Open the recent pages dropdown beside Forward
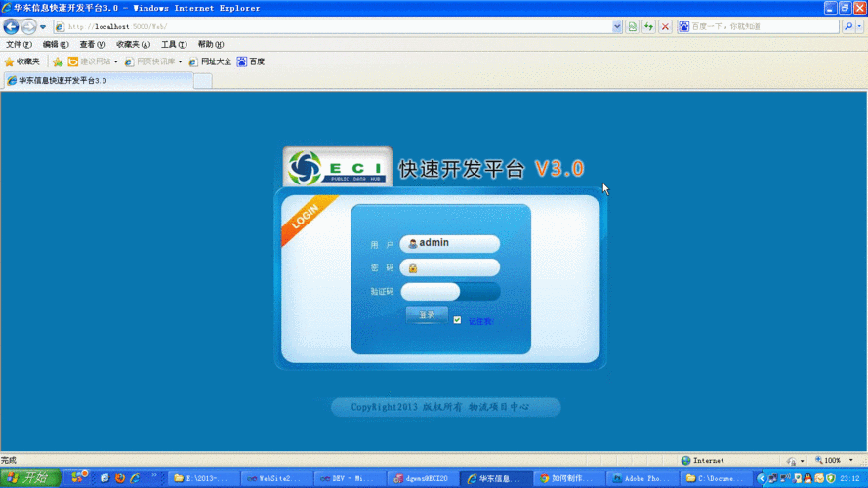 (x=43, y=27)
